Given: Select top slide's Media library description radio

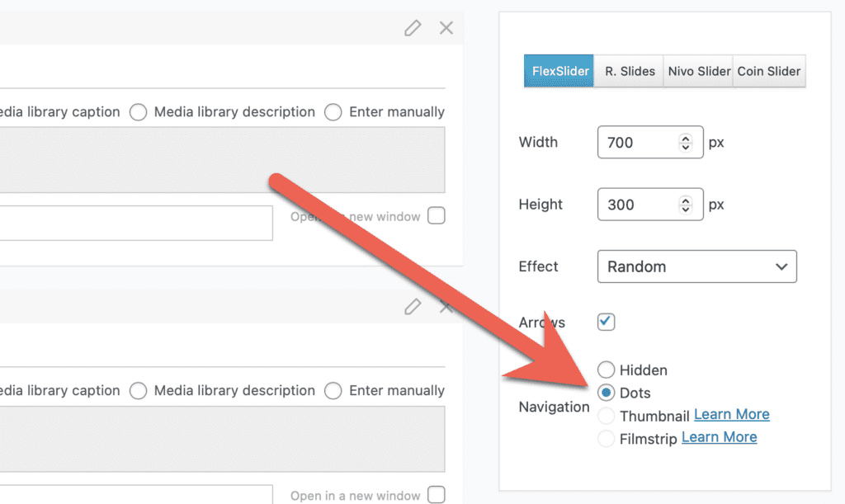Looking at the screenshot, I should (139, 112).
